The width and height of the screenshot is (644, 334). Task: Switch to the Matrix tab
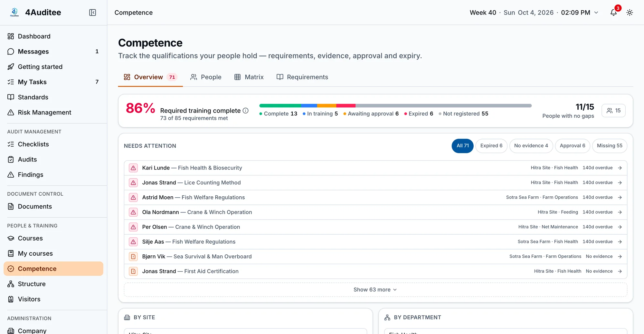tap(249, 77)
